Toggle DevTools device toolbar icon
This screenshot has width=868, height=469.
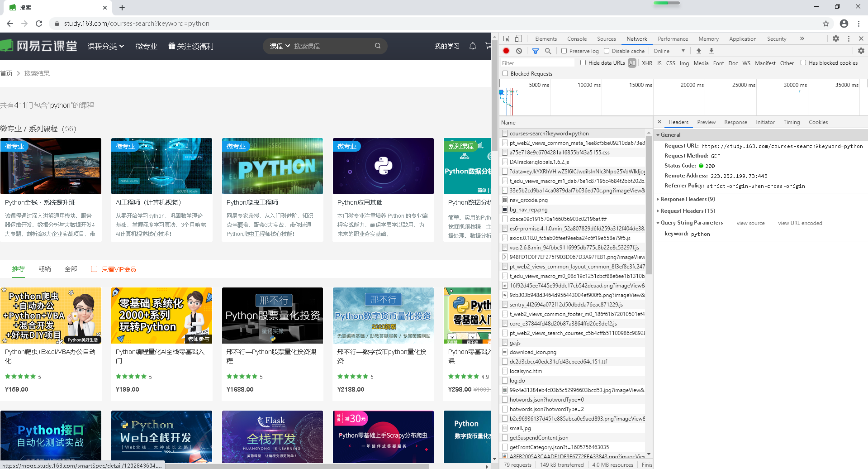pyautogui.click(x=519, y=39)
